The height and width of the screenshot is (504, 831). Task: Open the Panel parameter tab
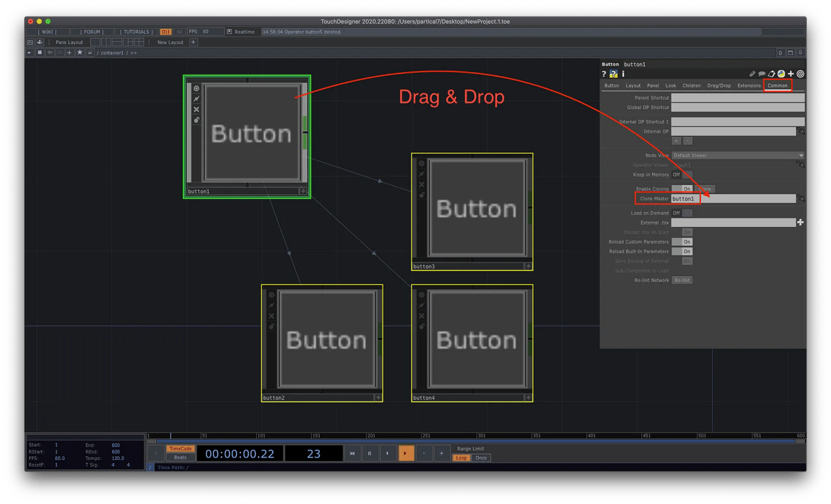tap(653, 85)
